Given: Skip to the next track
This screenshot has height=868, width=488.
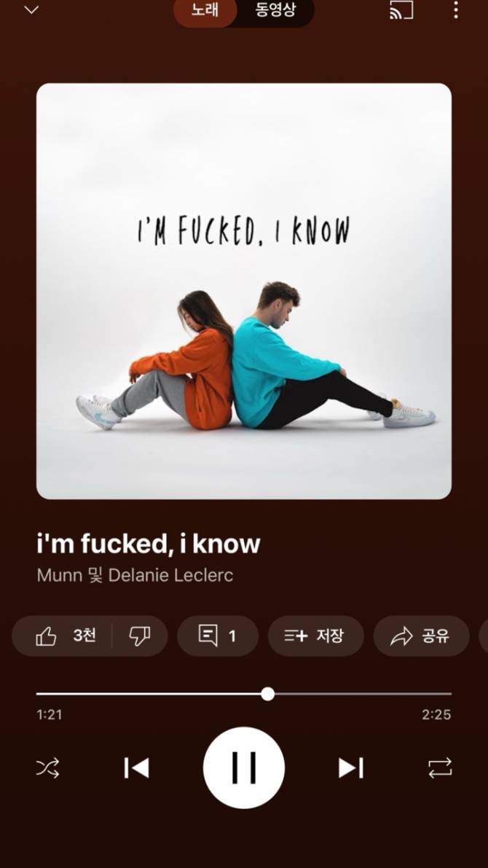Looking at the screenshot, I should [x=351, y=768].
